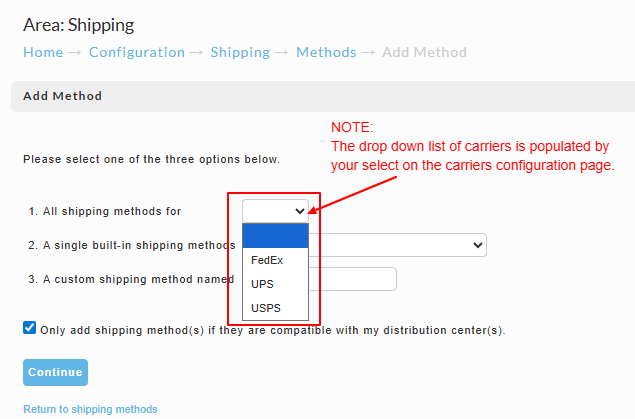Image resolution: width=635 pixels, height=419 pixels.
Task: Uncheck the distribution center compatibility checkbox
Action: click(30, 328)
